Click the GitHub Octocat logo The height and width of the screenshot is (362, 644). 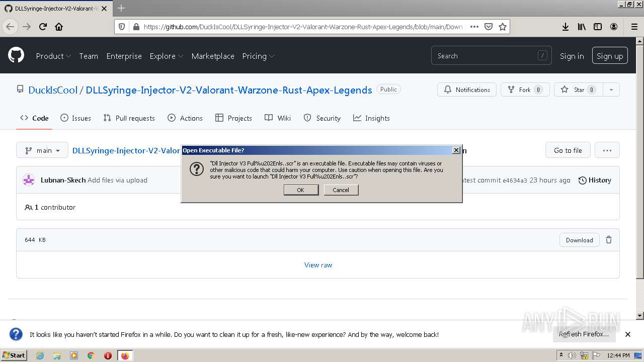click(16, 55)
